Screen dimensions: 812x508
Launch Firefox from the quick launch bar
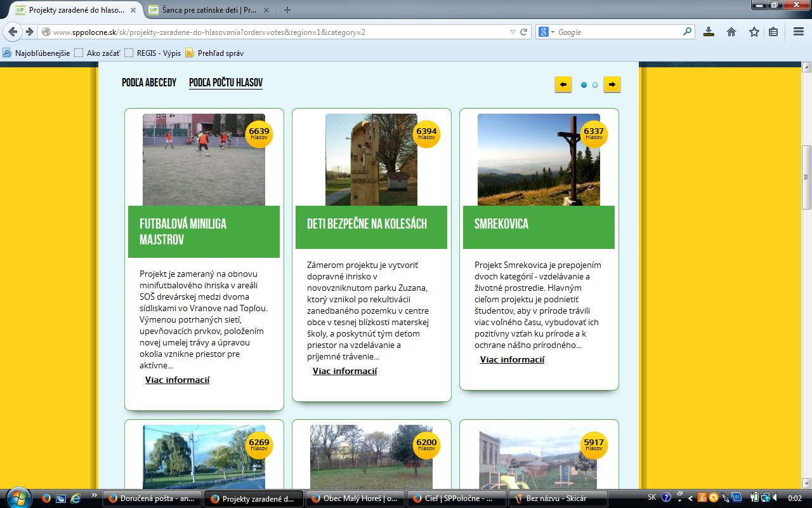click(x=45, y=498)
